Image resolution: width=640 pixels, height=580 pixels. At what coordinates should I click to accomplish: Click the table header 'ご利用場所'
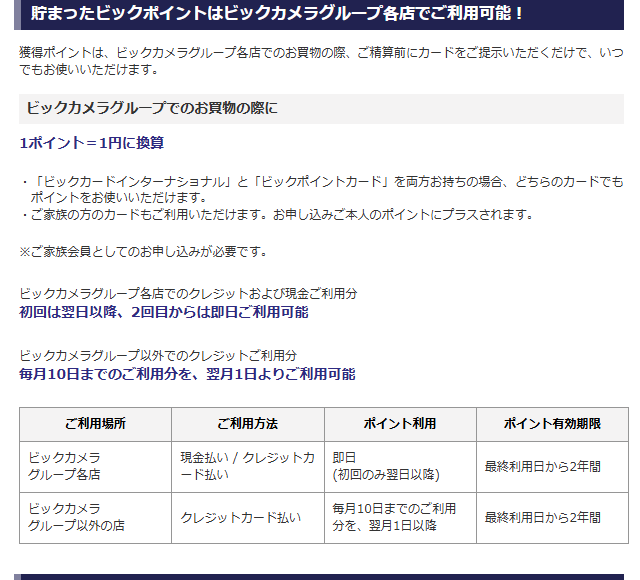click(x=96, y=424)
